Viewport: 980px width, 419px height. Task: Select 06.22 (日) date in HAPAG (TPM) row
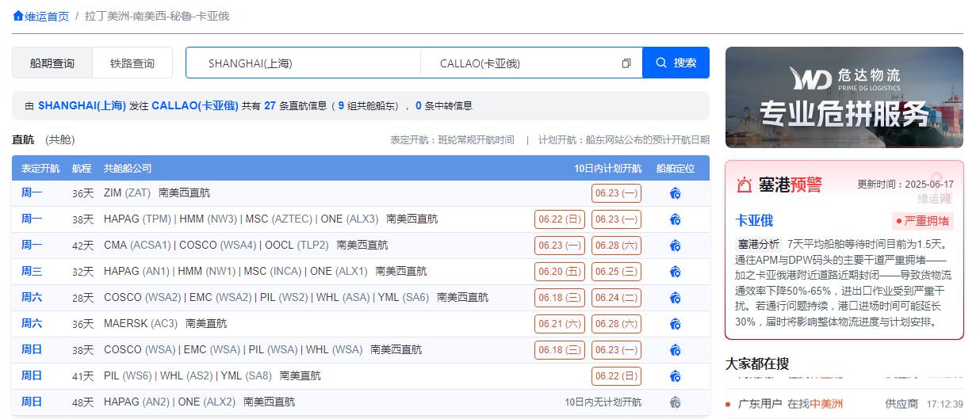coord(560,219)
